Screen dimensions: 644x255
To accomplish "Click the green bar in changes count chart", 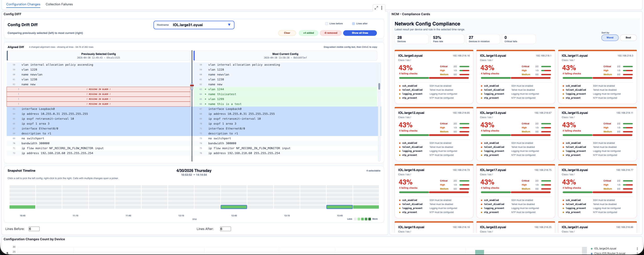I will coord(479,252).
